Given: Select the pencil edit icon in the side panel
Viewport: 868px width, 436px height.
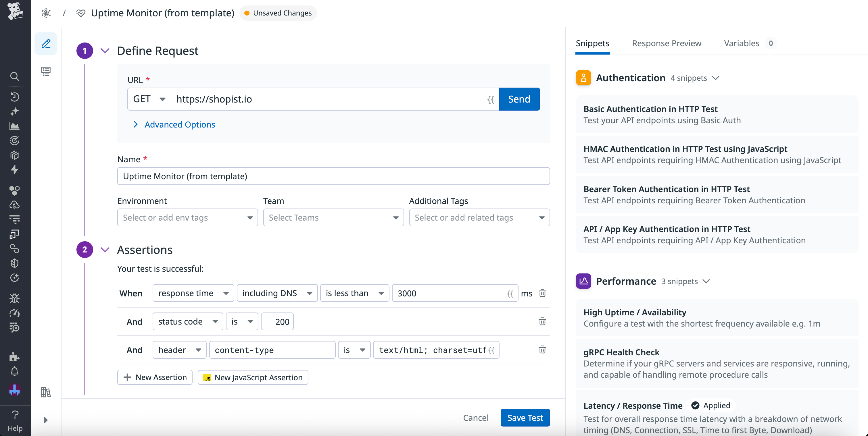Looking at the screenshot, I should tap(46, 43).
